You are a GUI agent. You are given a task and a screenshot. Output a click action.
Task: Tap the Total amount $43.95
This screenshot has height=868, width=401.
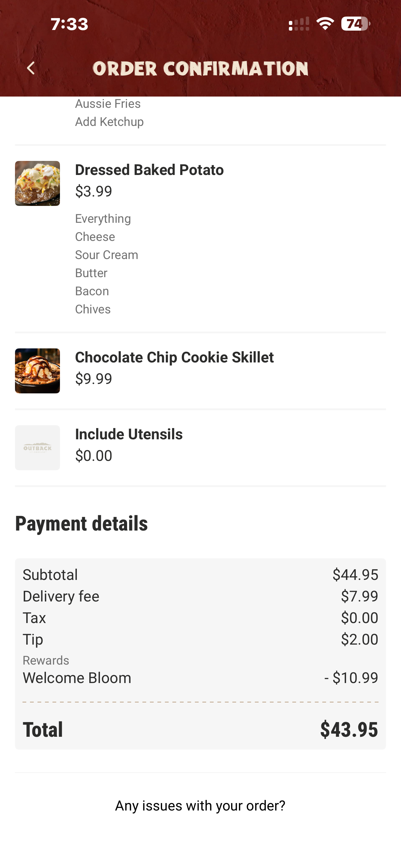tap(349, 729)
